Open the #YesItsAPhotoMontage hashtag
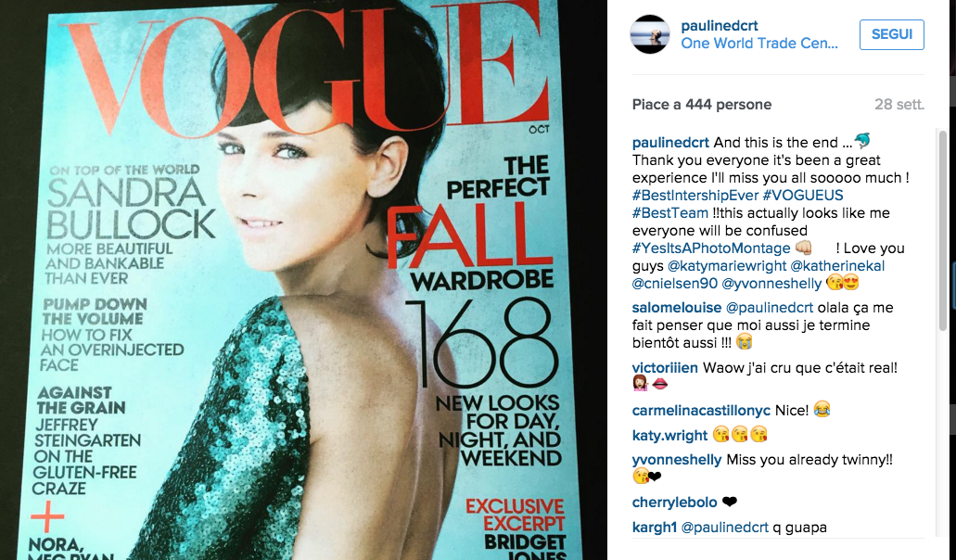Image resolution: width=956 pixels, height=560 pixels. coord(711,248)
